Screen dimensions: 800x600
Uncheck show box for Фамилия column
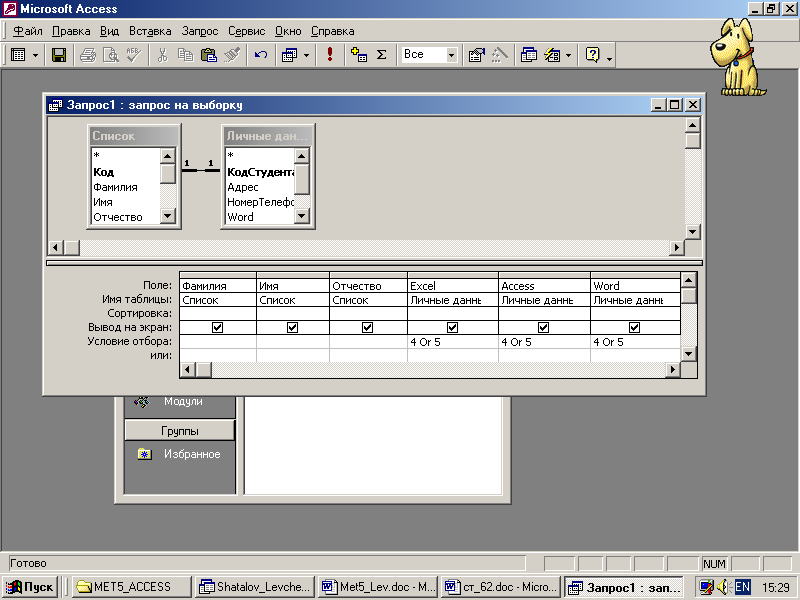(x=217, y=328)
